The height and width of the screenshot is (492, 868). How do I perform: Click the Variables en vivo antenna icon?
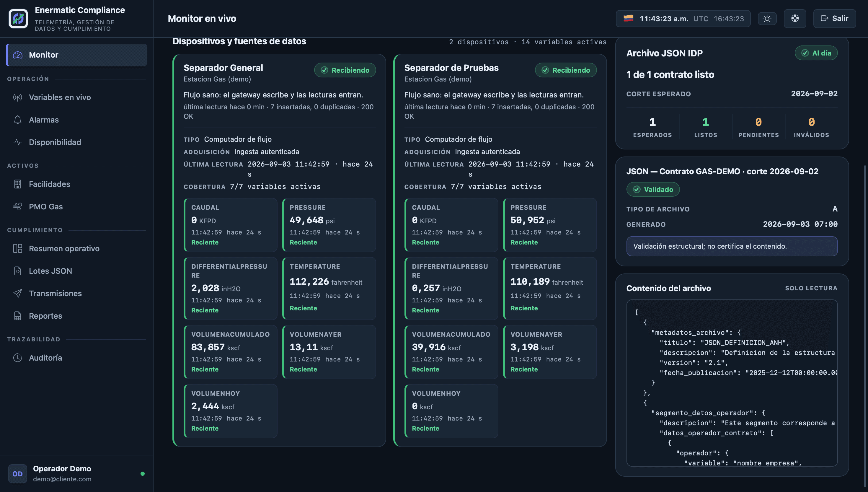(17, 97)
